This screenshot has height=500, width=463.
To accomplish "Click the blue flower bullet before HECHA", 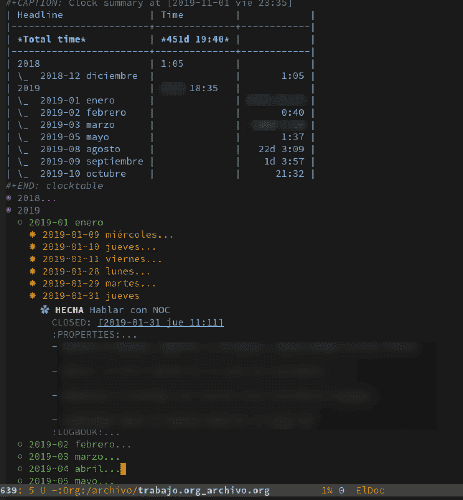I will click(x=45, y=310).
